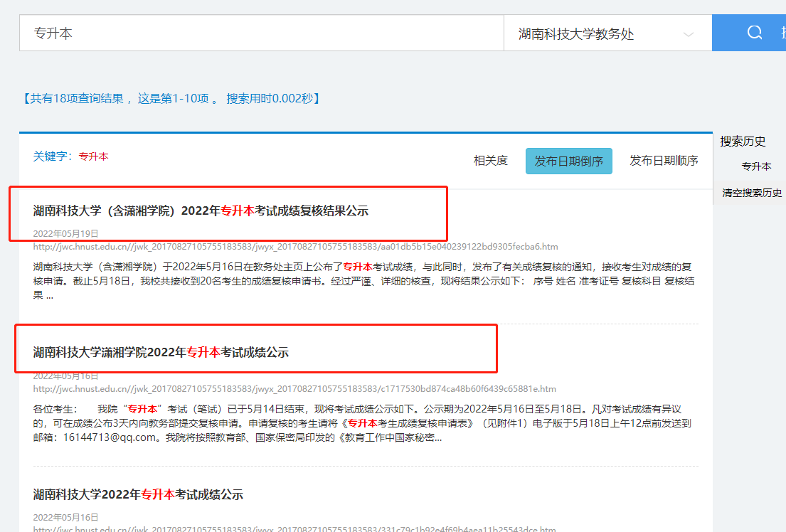Open the 专升本考试成绩复核结果公示 result title
This screenshot has width=786, height=532.
201,211
